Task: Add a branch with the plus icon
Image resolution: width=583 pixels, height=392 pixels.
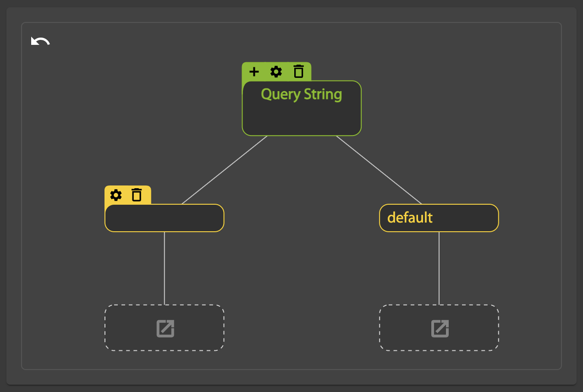Action: pos(254,71)
